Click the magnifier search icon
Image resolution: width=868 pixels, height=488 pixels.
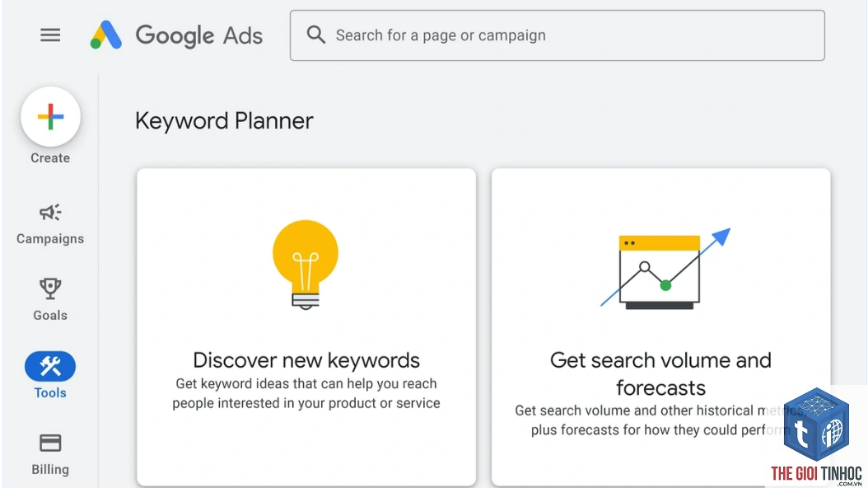tap(315, 35)
